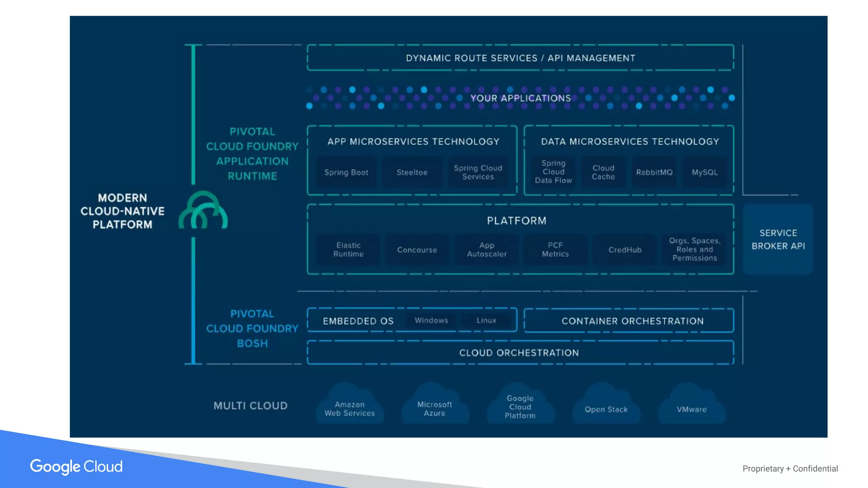Click the Pivotal Cloud Foundry cloud logo
The height and width of the screenshot is (488, 868).
pos(203,210)
